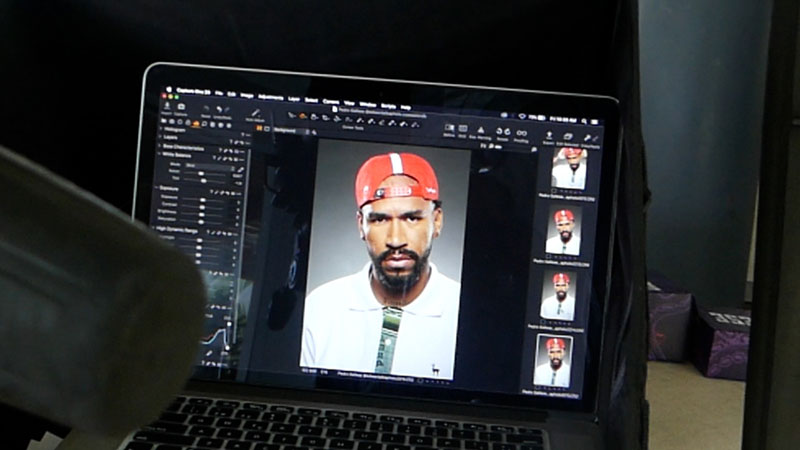Select the second thumbnail in the browser
Image resolution: width=800 pixels, height=450 pixels.
563,231
